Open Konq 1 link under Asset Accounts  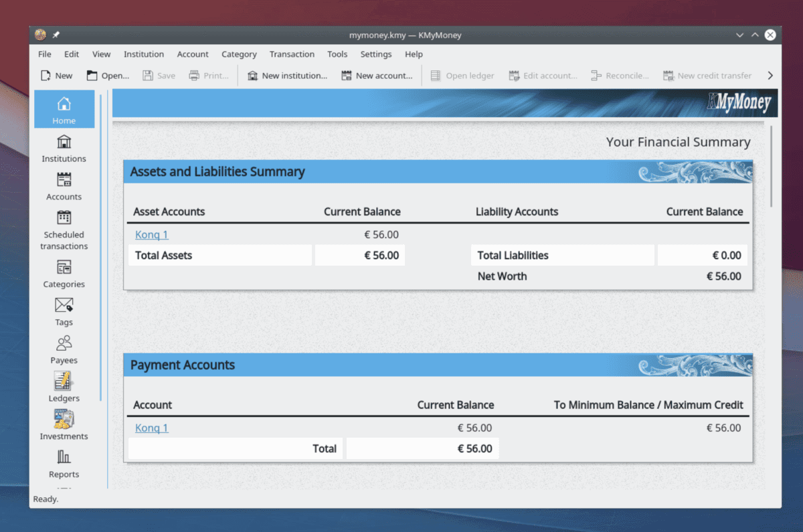pyautogui.click(x=152, y=235)
